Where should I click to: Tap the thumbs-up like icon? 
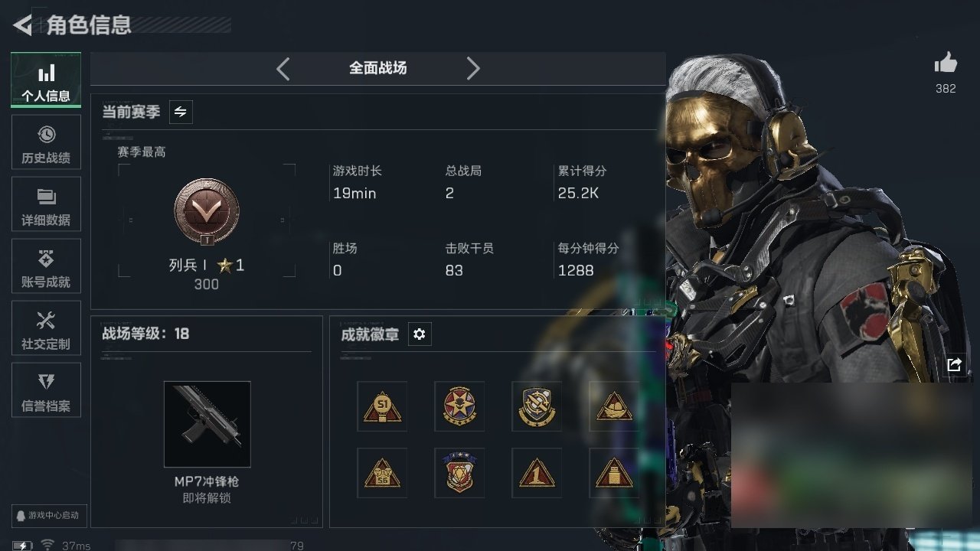click(x=946, y=64)
